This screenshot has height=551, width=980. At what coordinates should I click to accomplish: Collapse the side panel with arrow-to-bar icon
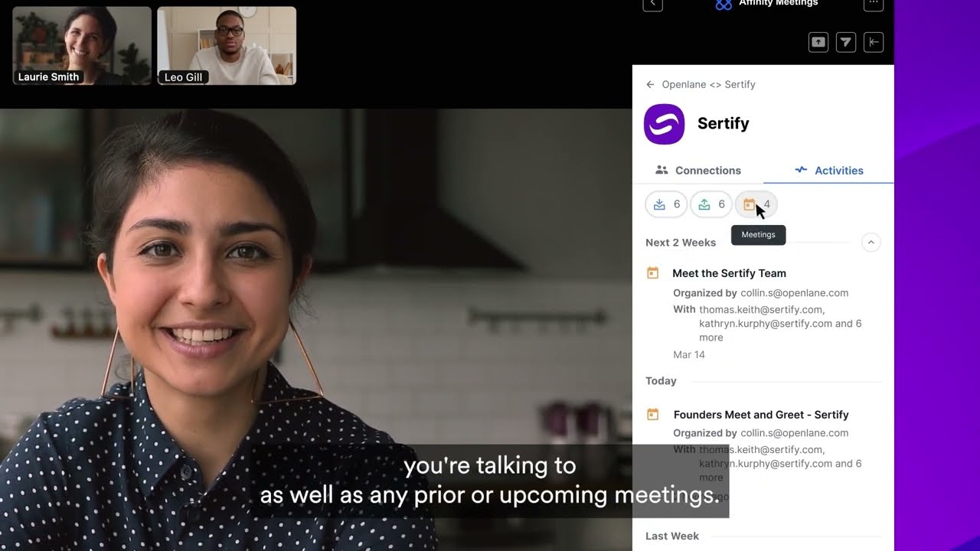click(x=874, y=42)
